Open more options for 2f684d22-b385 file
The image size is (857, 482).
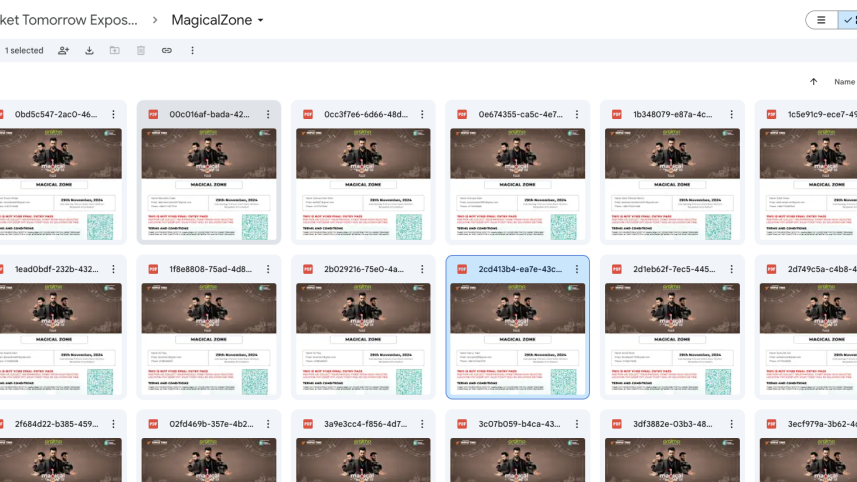click(113, 424)
